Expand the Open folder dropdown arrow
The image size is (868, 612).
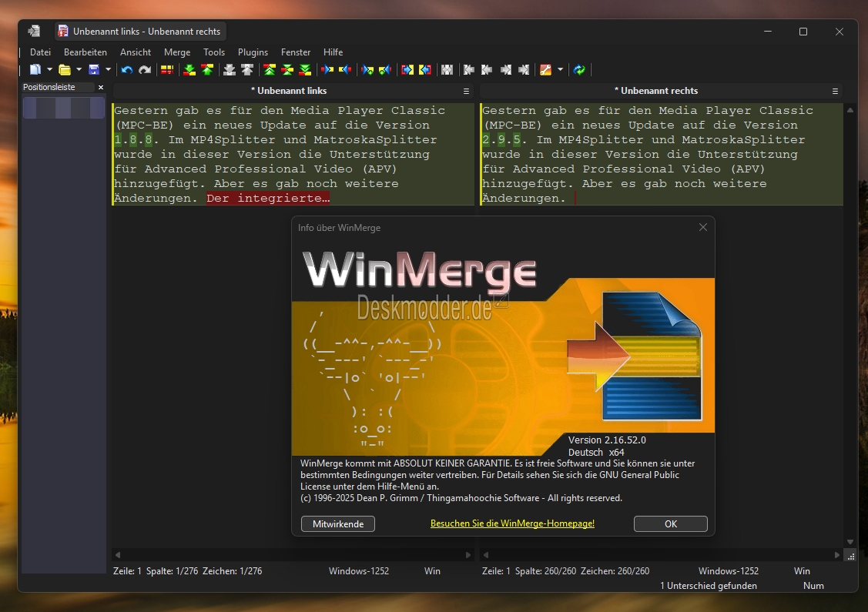pos(79,70)
